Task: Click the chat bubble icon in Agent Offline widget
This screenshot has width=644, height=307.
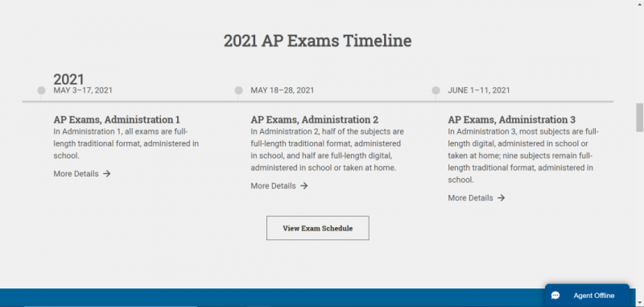Action: tap(555, 296)
